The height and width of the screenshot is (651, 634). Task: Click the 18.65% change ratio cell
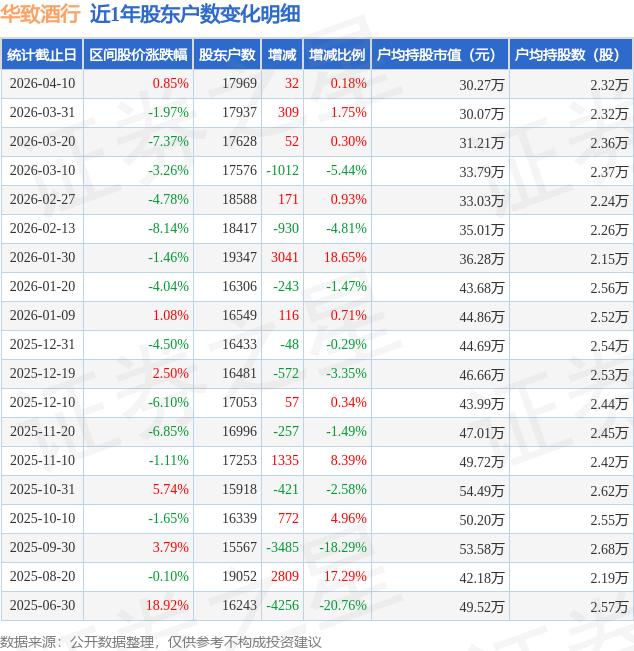tap(346, 257)
